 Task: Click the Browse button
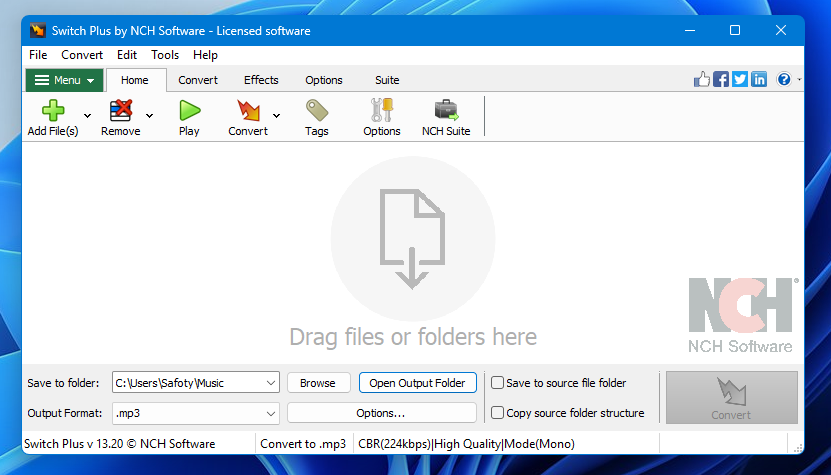coord(319,383)
